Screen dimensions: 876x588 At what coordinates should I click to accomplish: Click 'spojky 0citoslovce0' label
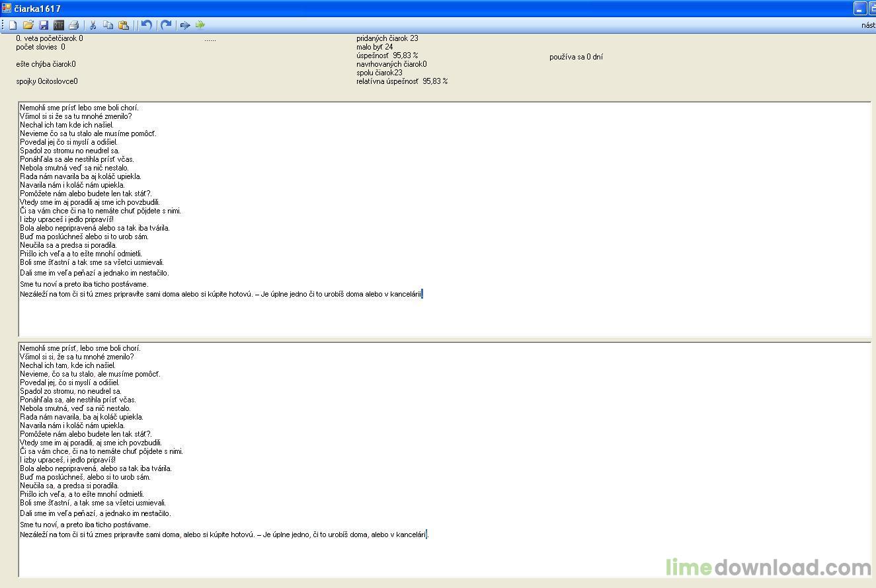(47, 81)
